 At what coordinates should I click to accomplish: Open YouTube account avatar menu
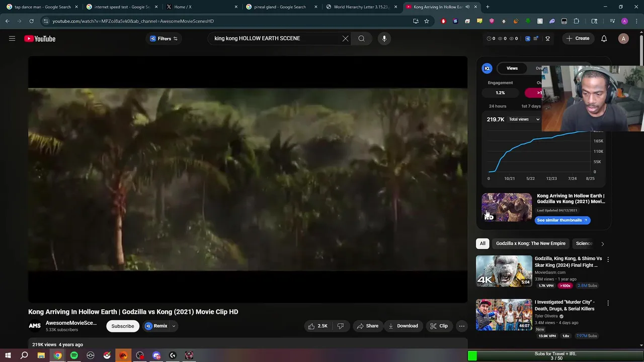point(623,39)
